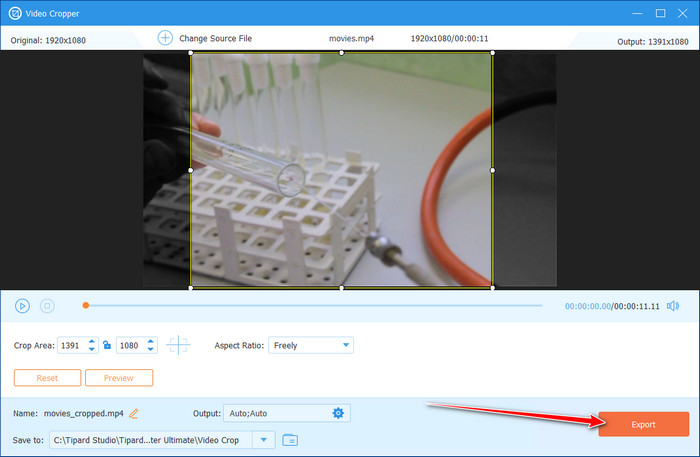The width and height of the screenshot is (700, 457).
Task: Center the crop area with crosshair icon
Action: point(178,345)
